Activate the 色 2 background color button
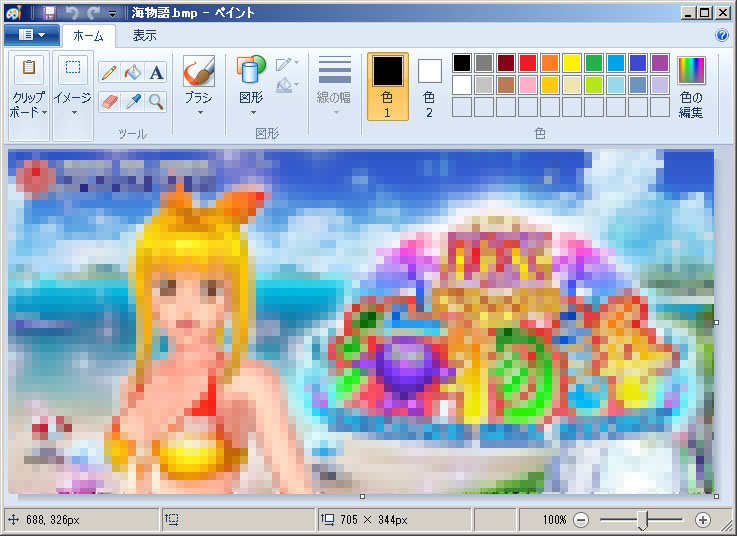Screen dimensions: 737x536 [429, 87]
